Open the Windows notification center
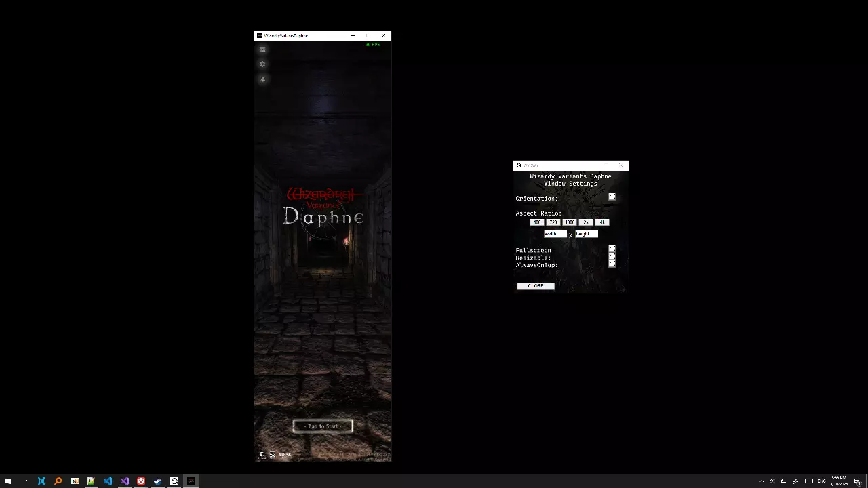This screenshot has height=488, width=868. point(857,481)
